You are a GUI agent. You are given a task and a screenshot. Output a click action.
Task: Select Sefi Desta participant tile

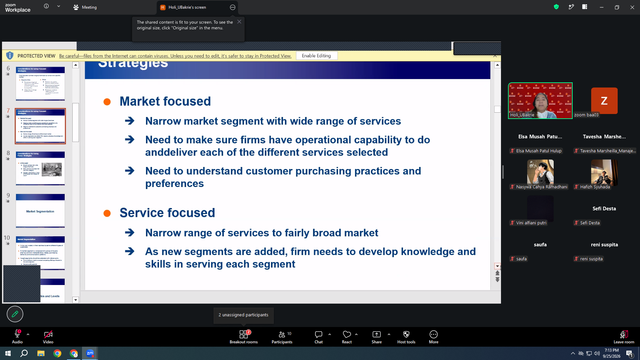pyautogui.click(x=604, y=209)
